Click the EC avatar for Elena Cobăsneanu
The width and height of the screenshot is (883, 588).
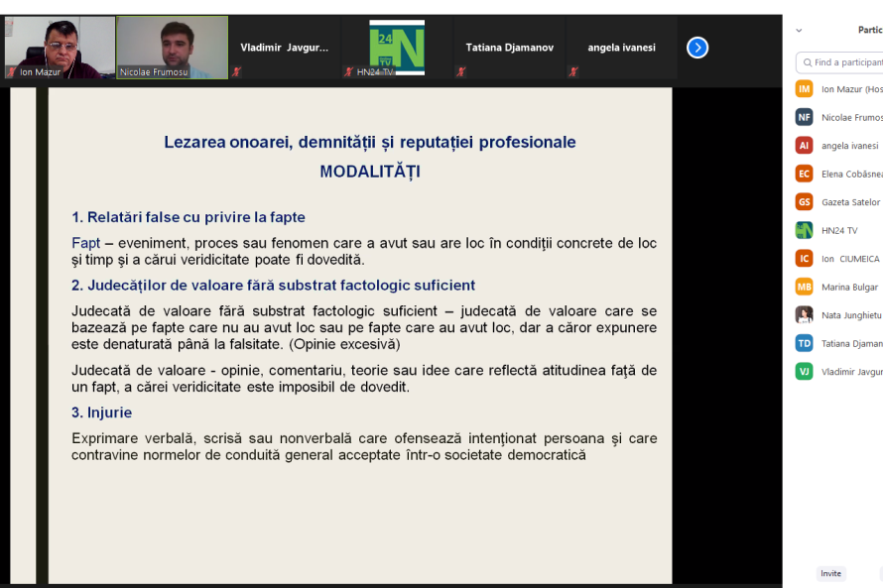point(804,174)
